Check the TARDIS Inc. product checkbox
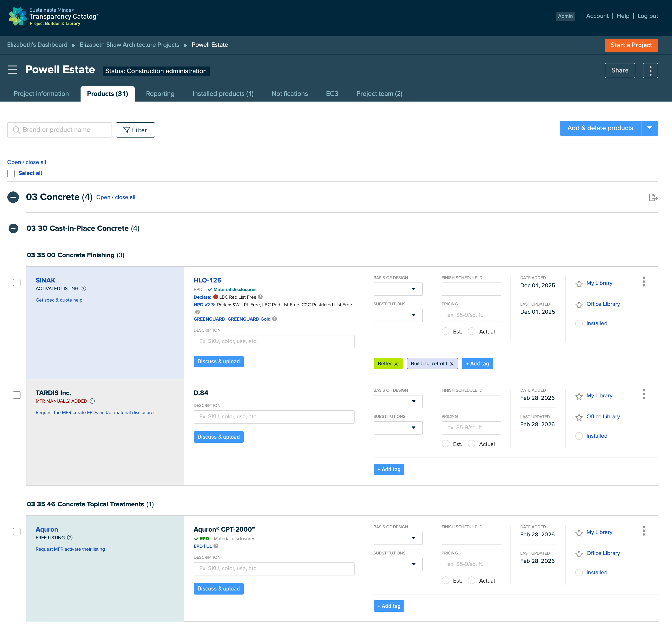 click(17, 395)
